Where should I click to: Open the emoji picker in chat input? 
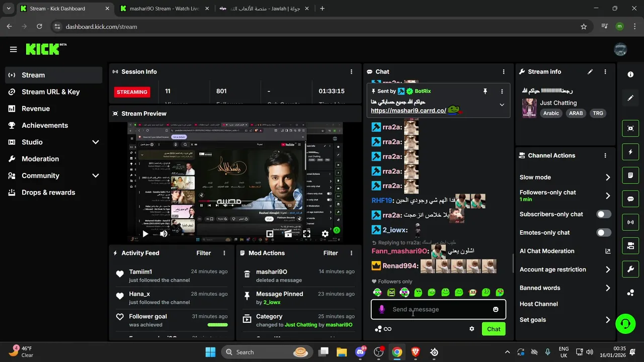[x=496, y=309]
